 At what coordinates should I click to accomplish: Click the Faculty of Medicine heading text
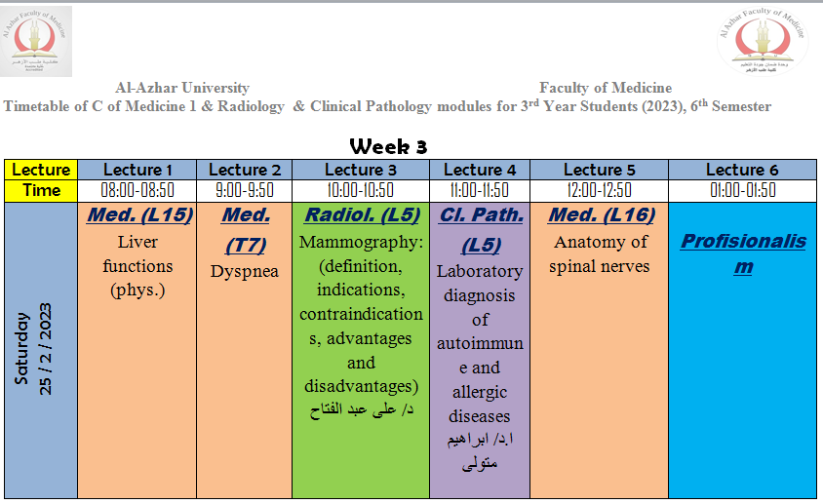point(605,89)
